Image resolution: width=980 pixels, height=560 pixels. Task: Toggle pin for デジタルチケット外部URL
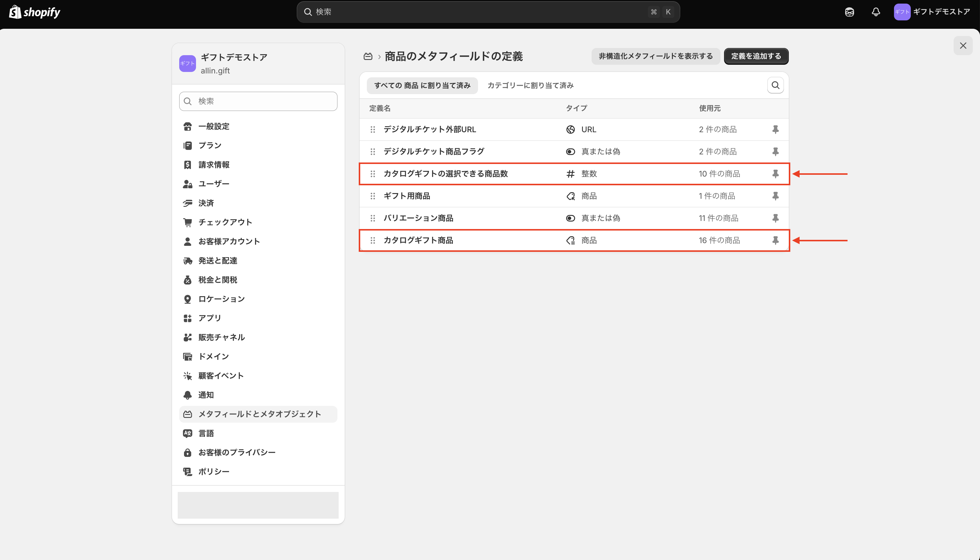click(775, 130)
